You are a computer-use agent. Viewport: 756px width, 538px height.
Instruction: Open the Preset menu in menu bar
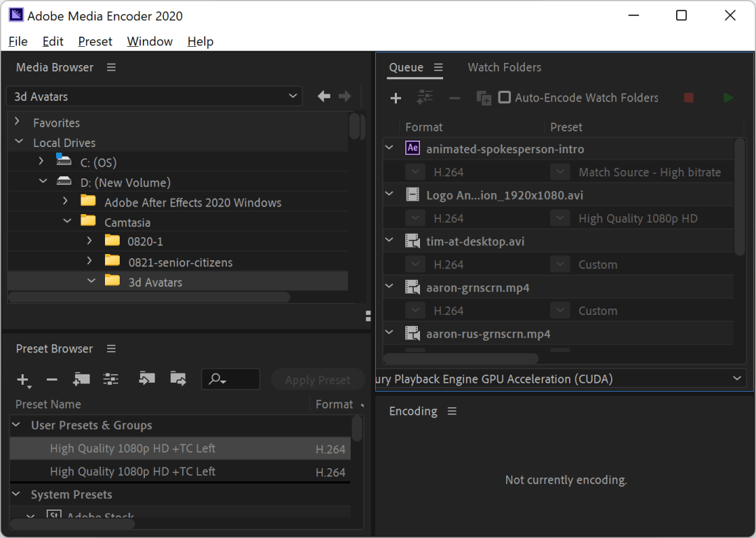tap(94, 41)
